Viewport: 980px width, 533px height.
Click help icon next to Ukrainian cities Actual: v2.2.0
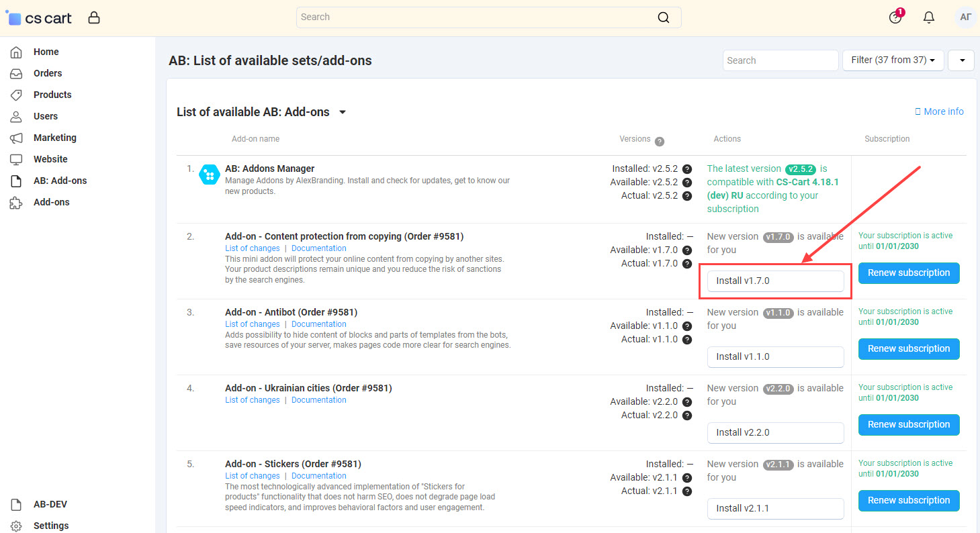tap(686, 416)
